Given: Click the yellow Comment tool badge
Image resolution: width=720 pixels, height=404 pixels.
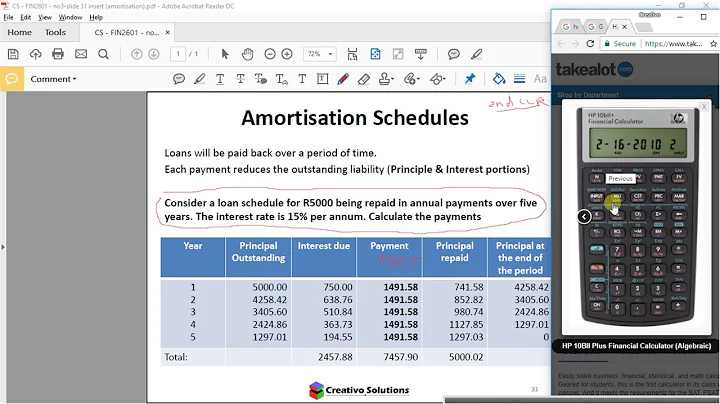Looking at the screenshot, I should tap(12, 79).
